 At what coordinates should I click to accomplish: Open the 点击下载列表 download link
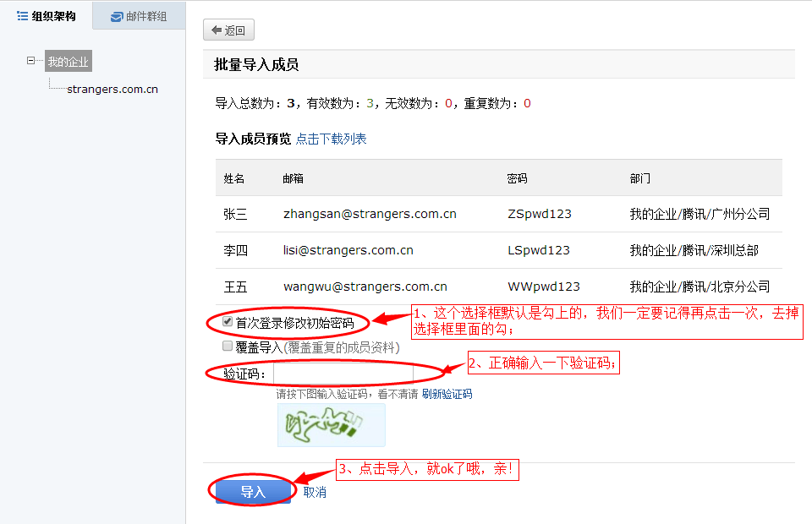(331, 139)
